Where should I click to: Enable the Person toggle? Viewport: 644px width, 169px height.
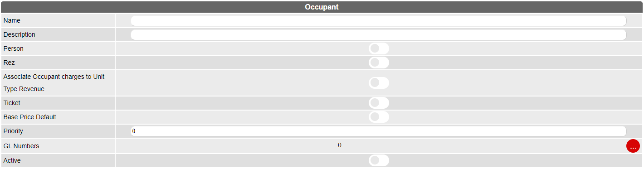tap(379, 48)
